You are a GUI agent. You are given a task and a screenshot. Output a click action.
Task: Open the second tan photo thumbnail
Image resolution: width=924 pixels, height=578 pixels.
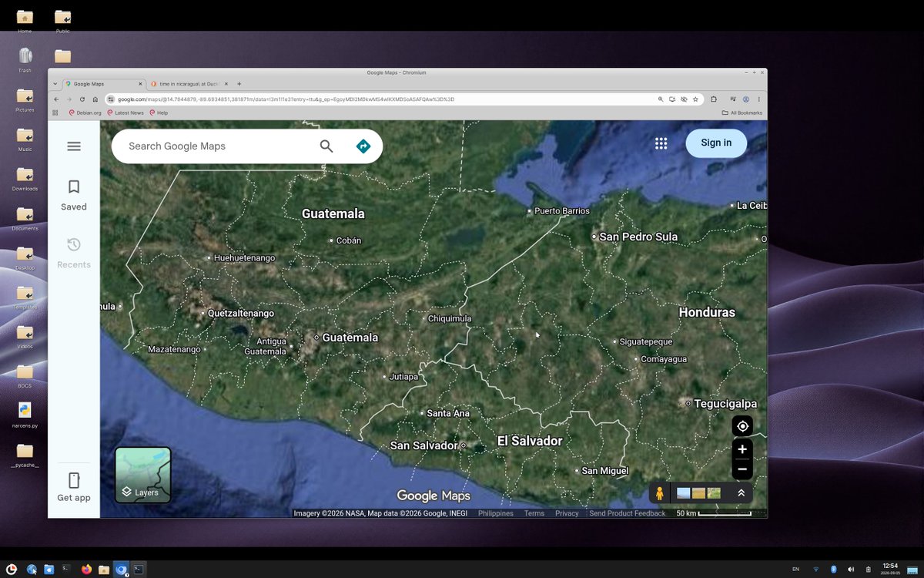698,493
